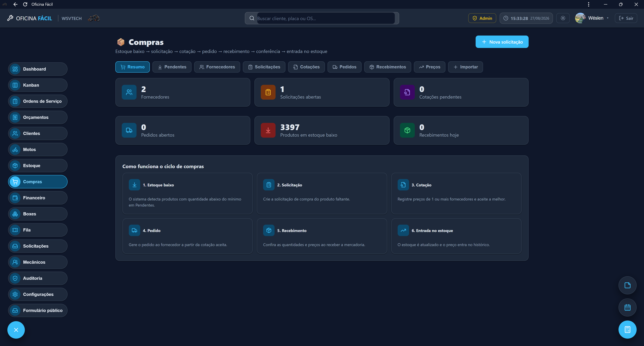The width and height of the screenshot is (644, 346).
Task: Select the Produtos em estoque baixo card
Action: (322, 130)
